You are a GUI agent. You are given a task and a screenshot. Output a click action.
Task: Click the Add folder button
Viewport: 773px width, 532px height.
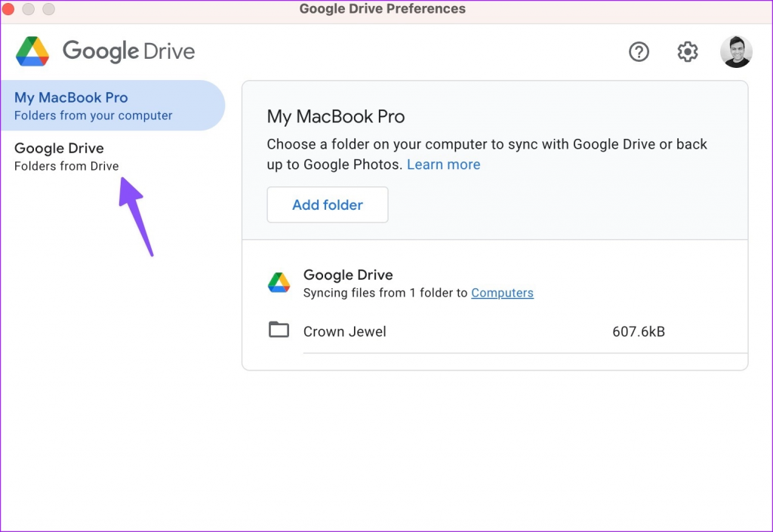(x=328, y=205)
